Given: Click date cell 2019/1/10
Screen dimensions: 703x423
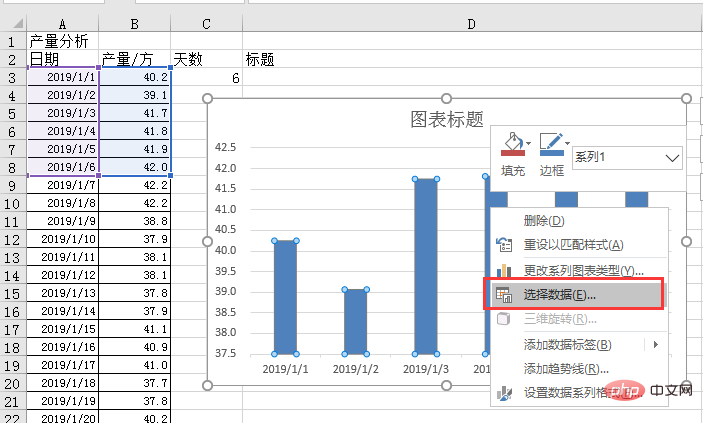Looking at the screenshot, I should [62, 239].
